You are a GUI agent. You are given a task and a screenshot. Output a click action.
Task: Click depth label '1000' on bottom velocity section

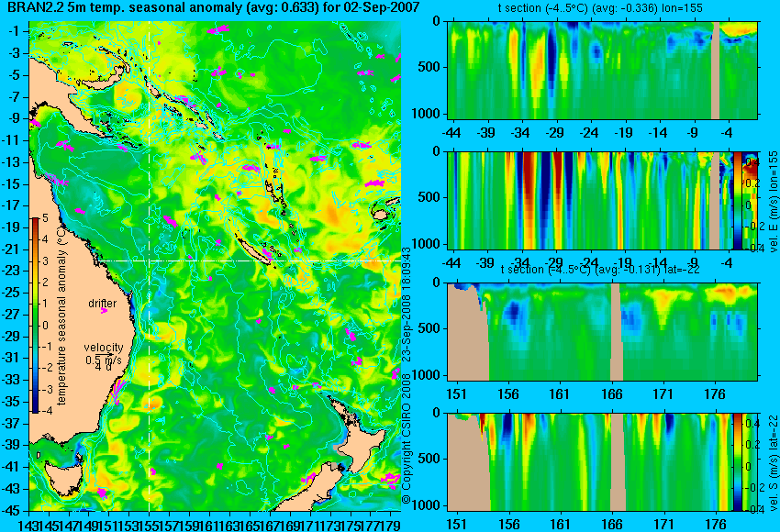pos(427,505)
